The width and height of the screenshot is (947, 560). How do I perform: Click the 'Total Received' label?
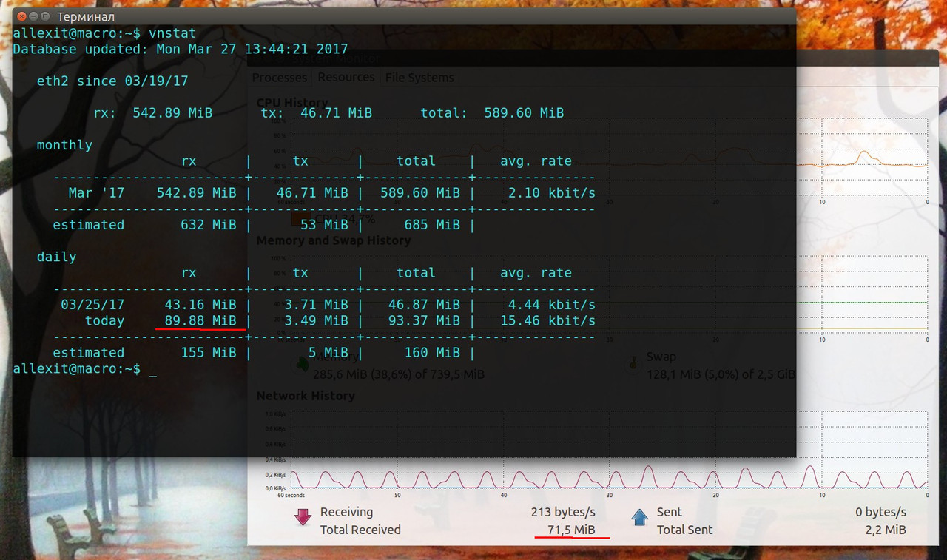[x=360, y=530]
